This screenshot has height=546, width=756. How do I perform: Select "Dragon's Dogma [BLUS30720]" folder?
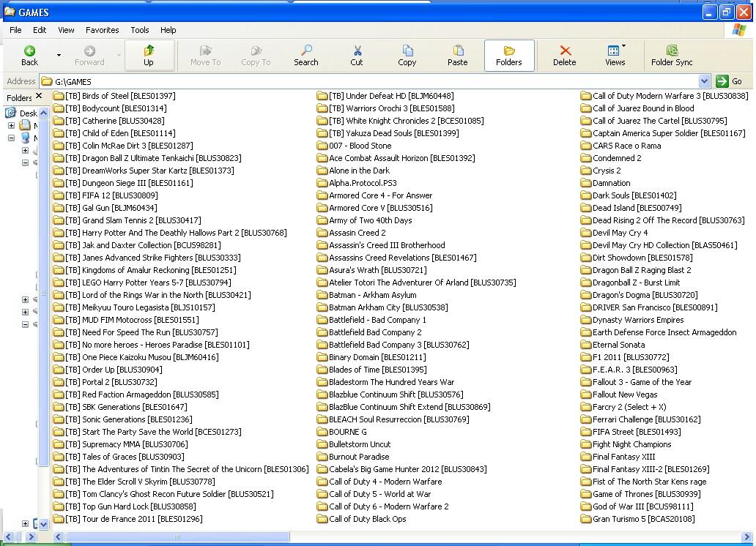pyautogui.click(x=645, y=295)
